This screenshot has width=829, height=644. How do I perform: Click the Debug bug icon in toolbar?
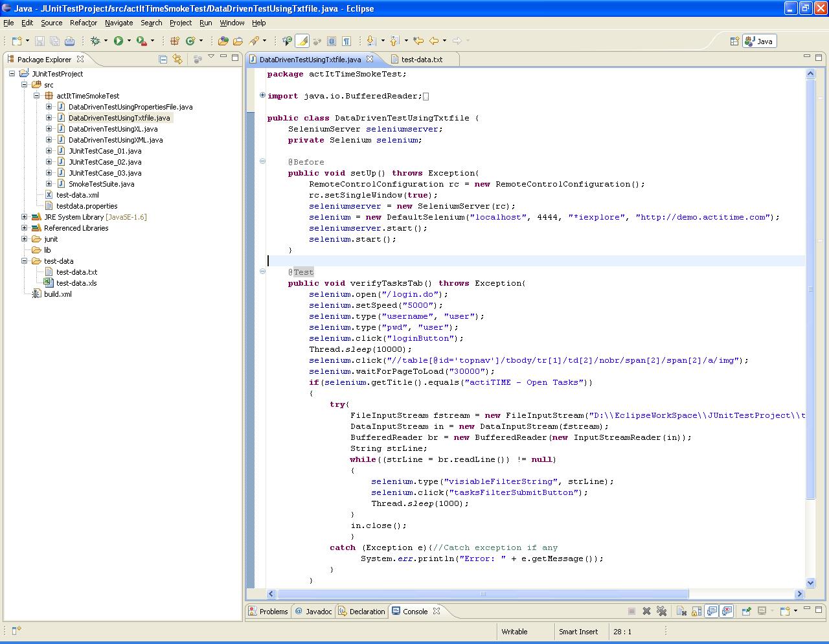tap(95, 41)
